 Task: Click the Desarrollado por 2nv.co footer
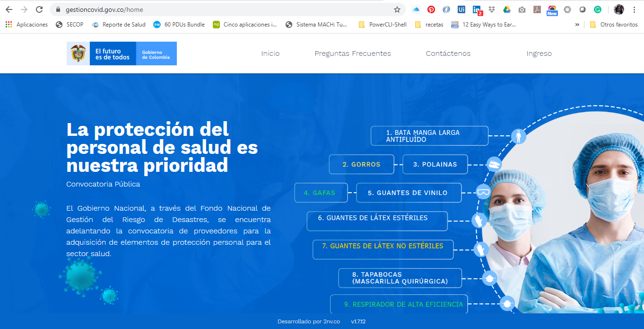(x=309, y=321)
